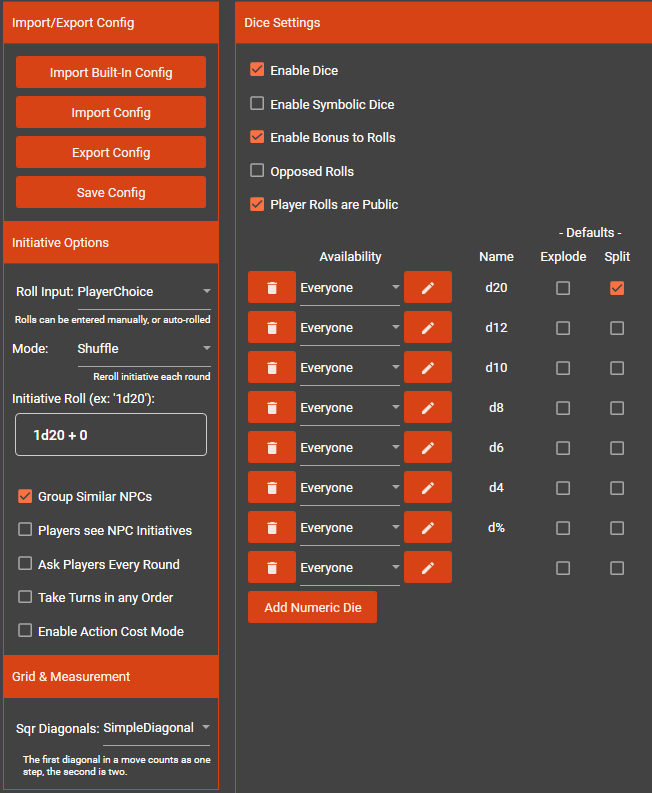The image size is (652, 793).
Task: Open the Roll Input PlayerChoice dropdown
Action: coord(144,292)
